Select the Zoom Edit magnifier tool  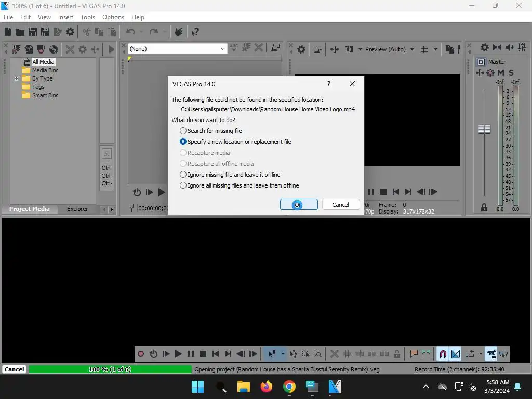click(x=318, y=354)
